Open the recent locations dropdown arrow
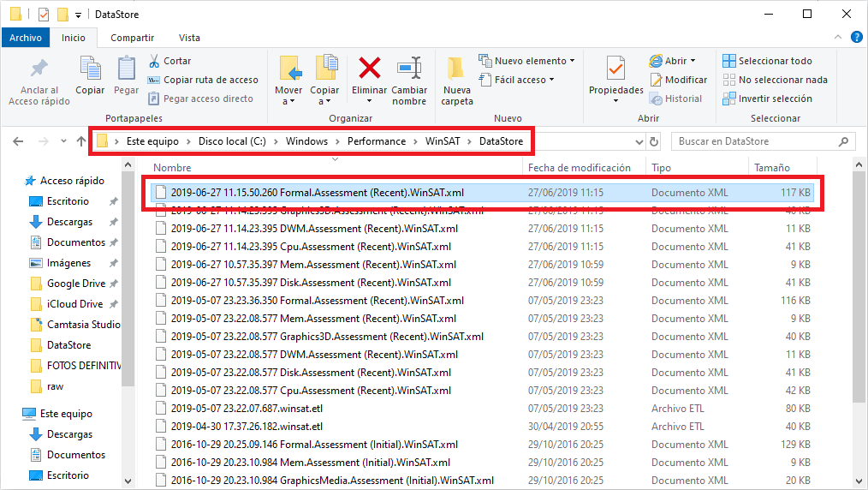868x490 pixels. [63, 141]
